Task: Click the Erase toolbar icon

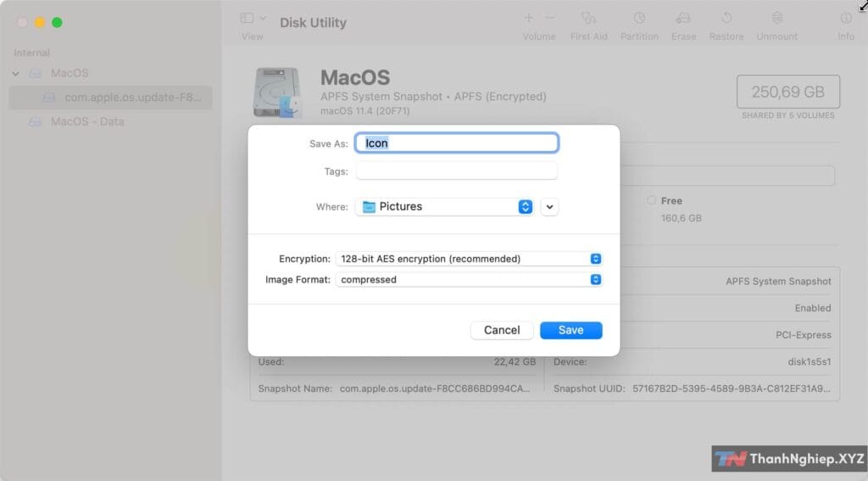Action: tap(683, 19)
